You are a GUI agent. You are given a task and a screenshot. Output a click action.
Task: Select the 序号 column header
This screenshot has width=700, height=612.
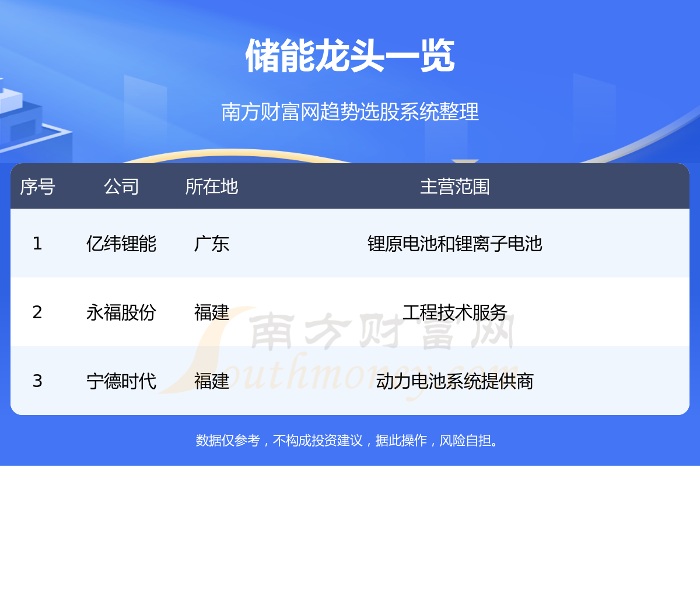pyautogui.click(x=37, y=187)
